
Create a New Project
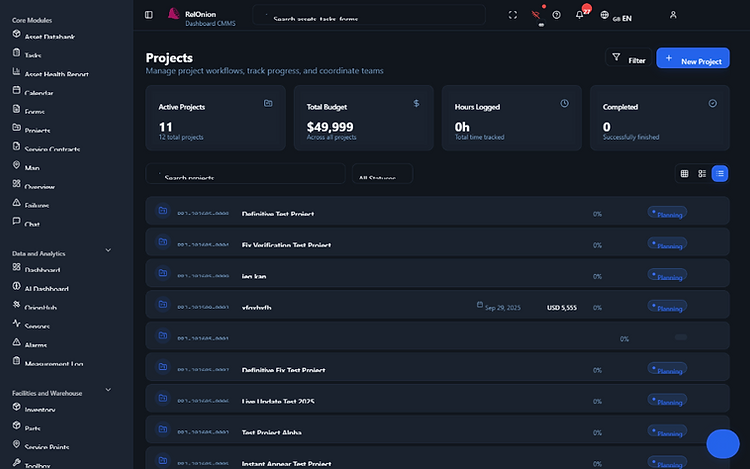pos(693,58)
